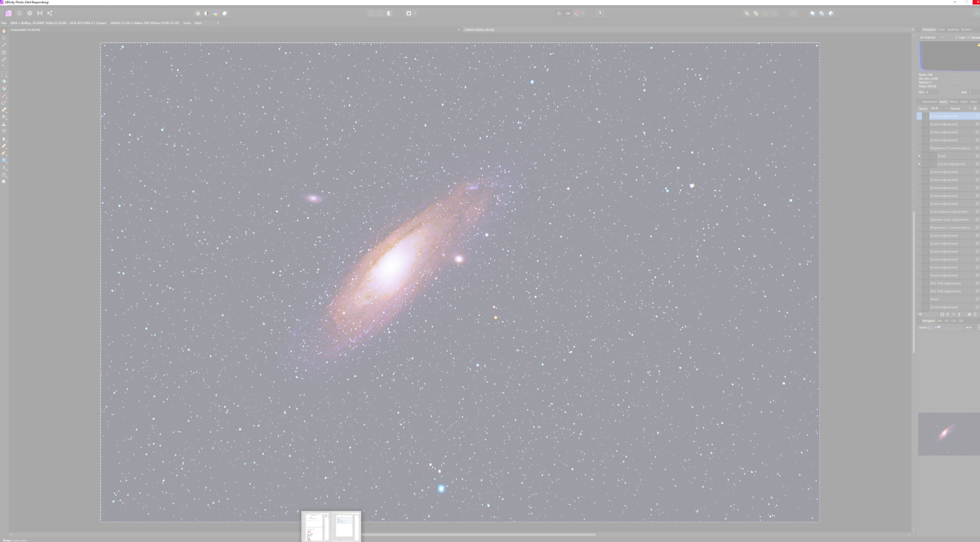Click the Group Layers folder icon

click(x=970, y=315)
